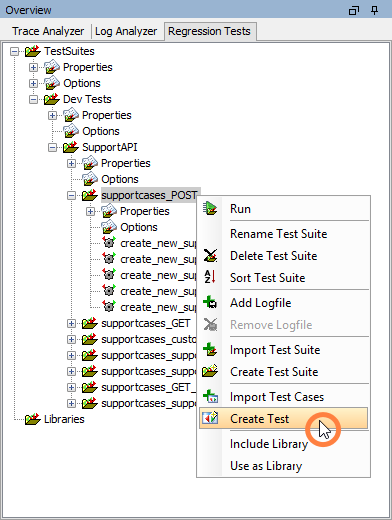The height and width of the screenshot is (520, 392).
Task: Open the Log Analyzer tab
Action: 126,31
